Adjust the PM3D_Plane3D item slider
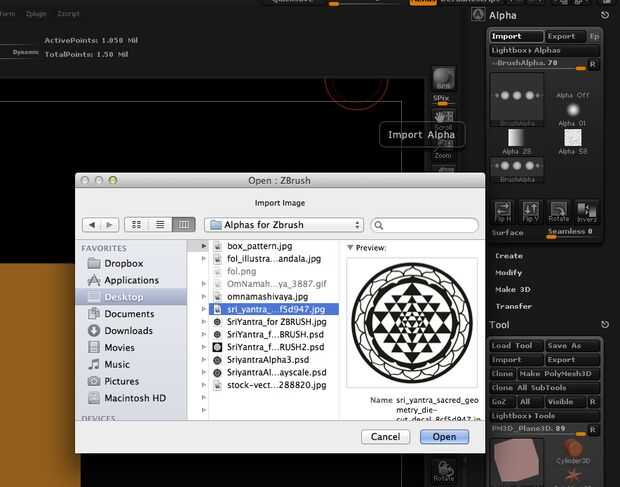 539,430
